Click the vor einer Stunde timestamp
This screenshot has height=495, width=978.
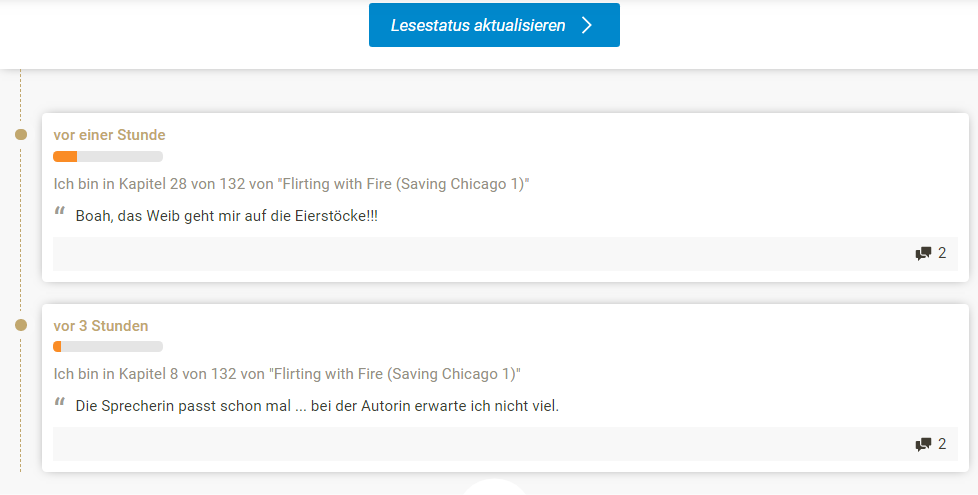(109, 135)
